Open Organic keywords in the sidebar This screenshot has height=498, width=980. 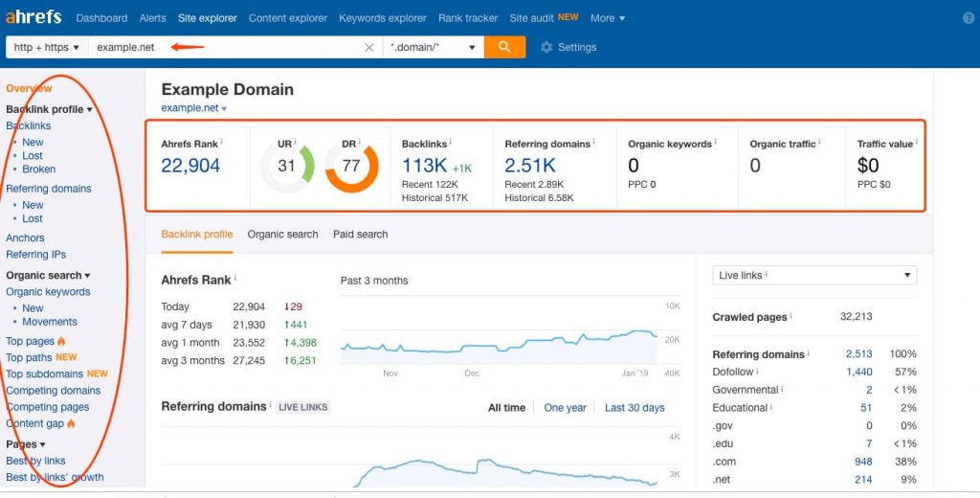pos(48,292)
